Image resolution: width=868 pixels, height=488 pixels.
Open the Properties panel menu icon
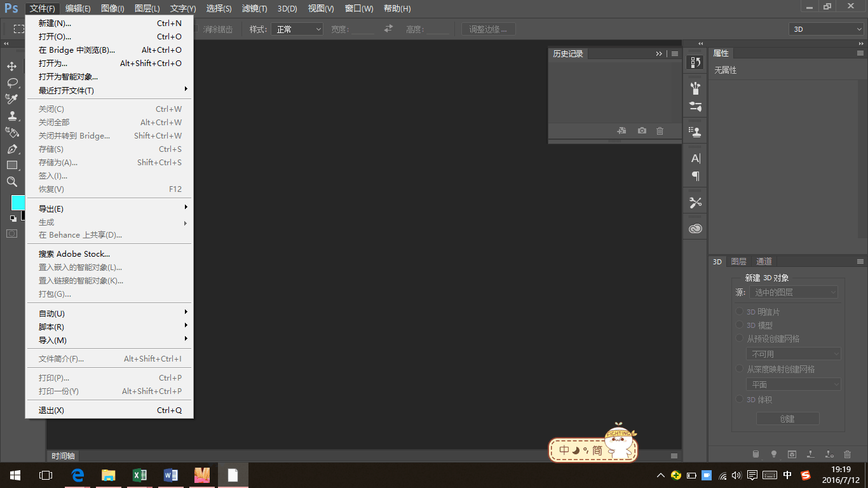click(x=860, y=53)
